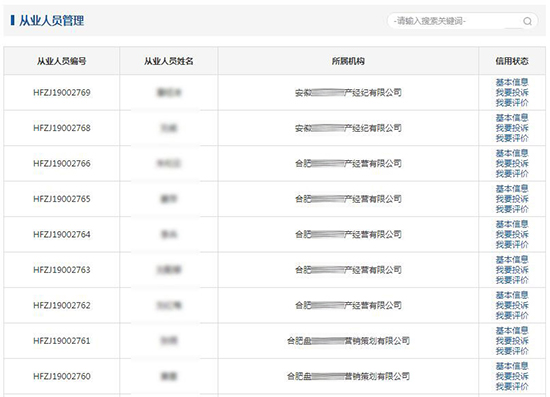Click 我要投诉 for employee HFZJ19002769
This screenshot has width=550, height=397.
click(512, 93)
